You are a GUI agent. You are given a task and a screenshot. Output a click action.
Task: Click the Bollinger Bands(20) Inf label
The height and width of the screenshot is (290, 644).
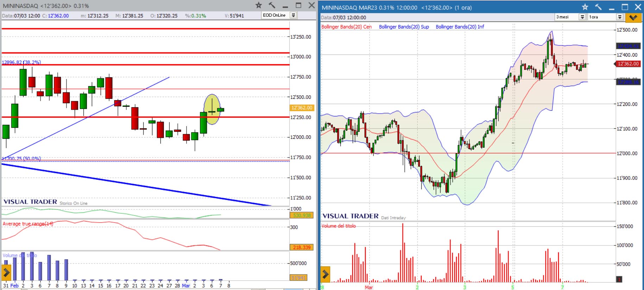coord(460,27)
